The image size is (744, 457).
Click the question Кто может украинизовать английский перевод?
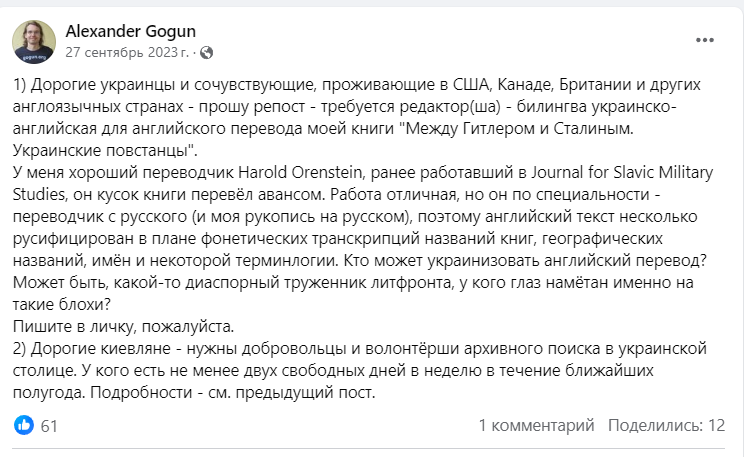click(525, 261)
